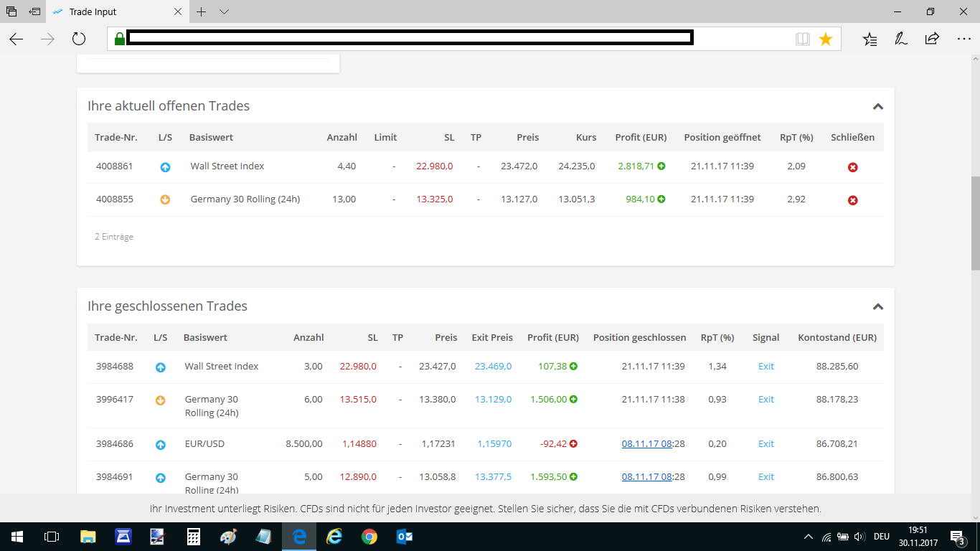Add page to favorites with star icon
The image size is (980, 551).
point(826,39)
